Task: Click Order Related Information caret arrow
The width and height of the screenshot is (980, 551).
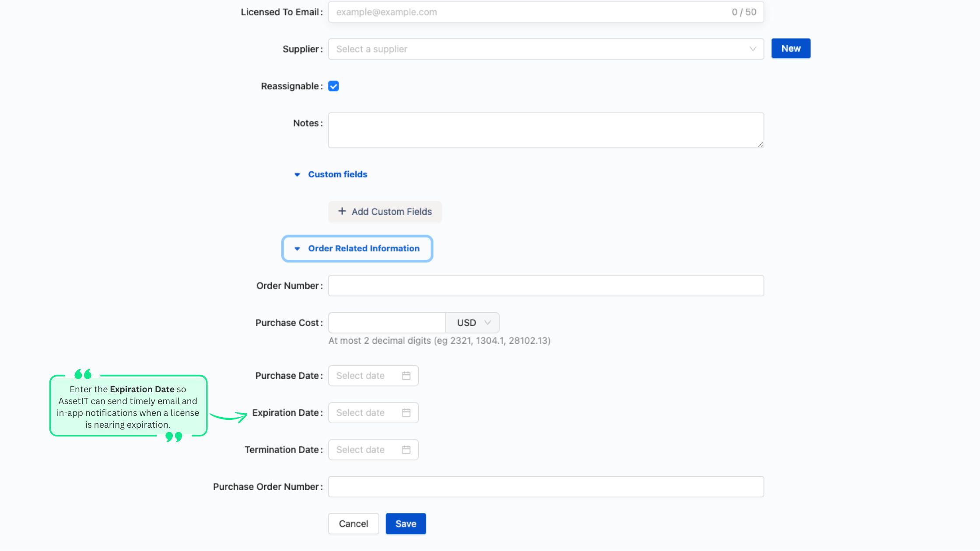Action: click(x=297, y=248)
